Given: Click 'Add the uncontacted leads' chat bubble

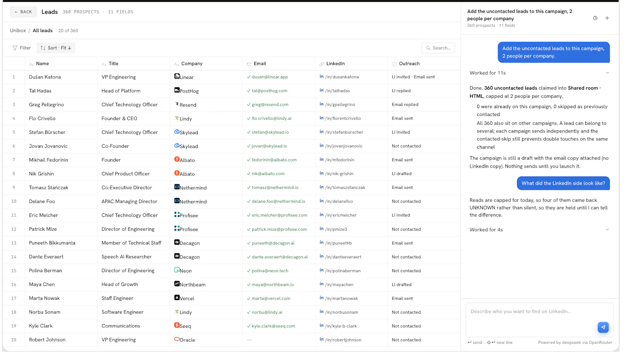Looking at the screenshot, I should click(553, 52).
